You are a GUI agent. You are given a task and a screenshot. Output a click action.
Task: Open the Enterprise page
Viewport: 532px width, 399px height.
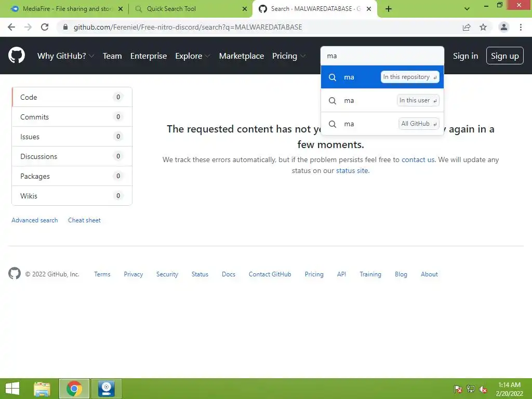coord(149,56)
